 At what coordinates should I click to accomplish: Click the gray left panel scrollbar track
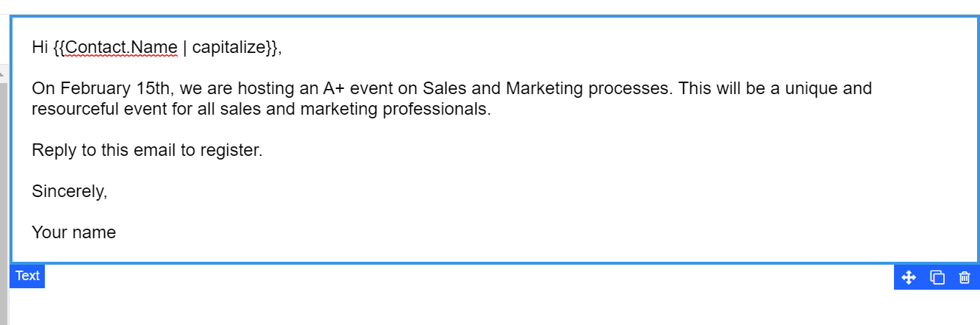point(3,202)
